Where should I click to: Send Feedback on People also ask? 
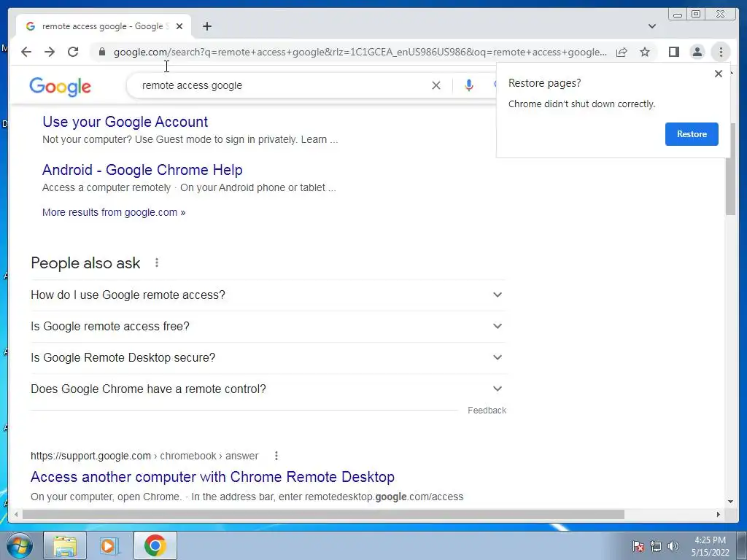click(487, 410)
